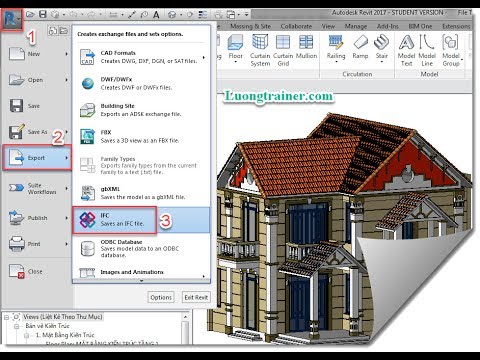480x360 pixels.
Task: Open the Circulation panel title
Action: [357, 74]
